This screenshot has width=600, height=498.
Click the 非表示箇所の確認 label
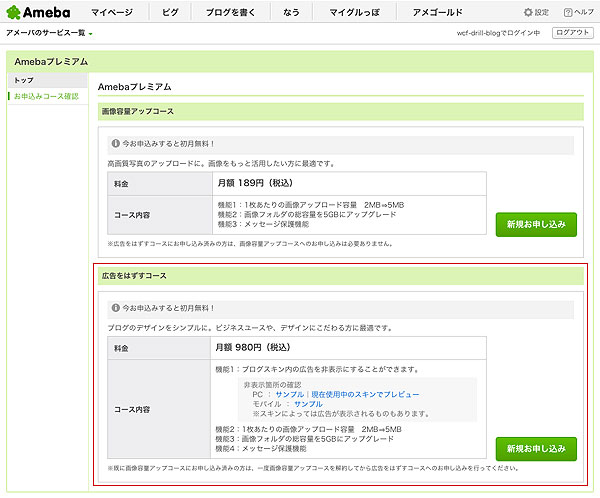272,385
